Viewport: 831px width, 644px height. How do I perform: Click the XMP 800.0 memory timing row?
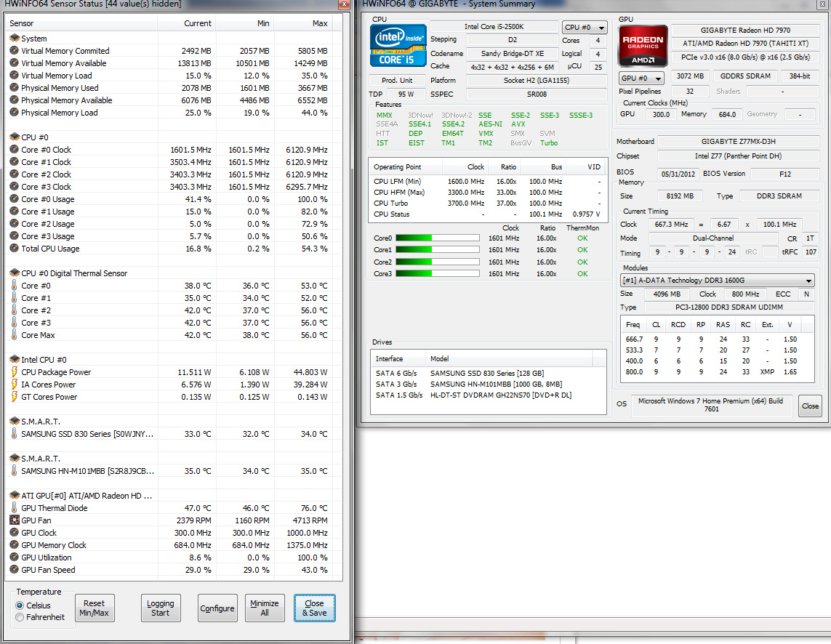718,371
